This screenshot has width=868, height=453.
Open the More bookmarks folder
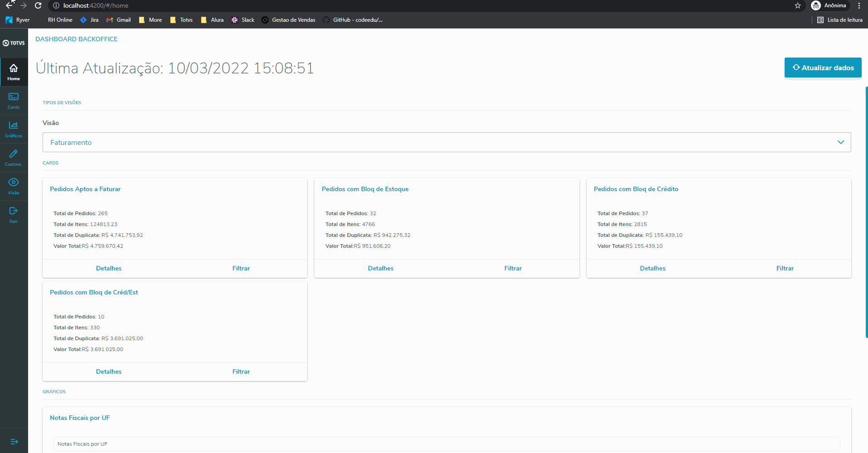(x=150, y=20)
